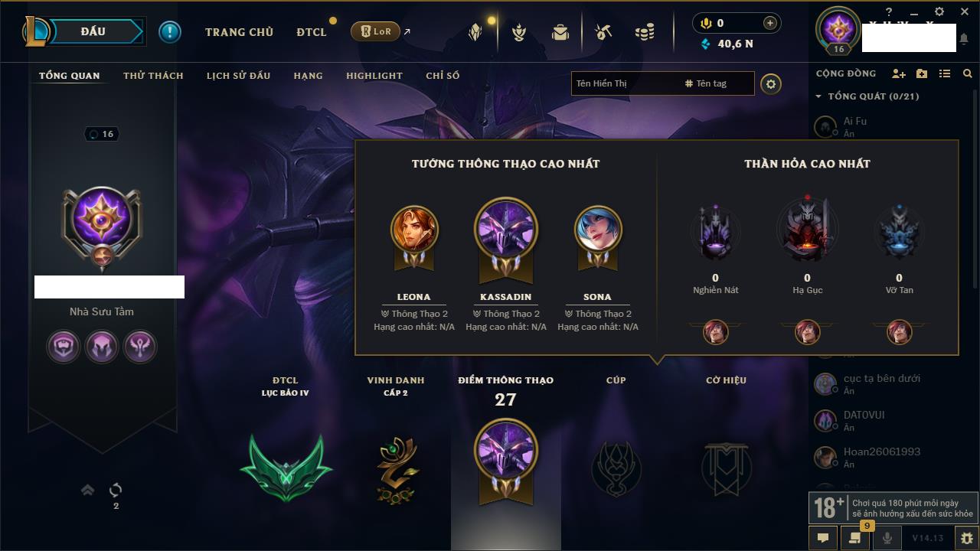
Task: Open the bug report icon near version
Action: pyautogui.click(x=967, y=538)
